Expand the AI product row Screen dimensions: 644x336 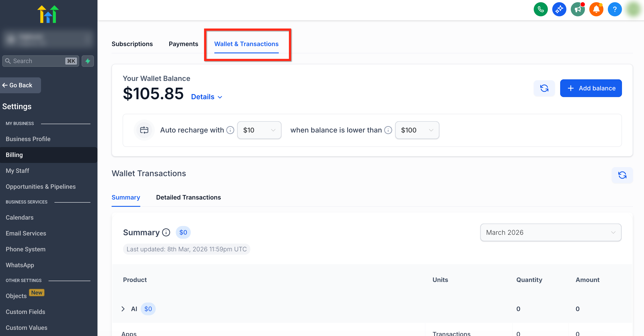click(123, 309)
